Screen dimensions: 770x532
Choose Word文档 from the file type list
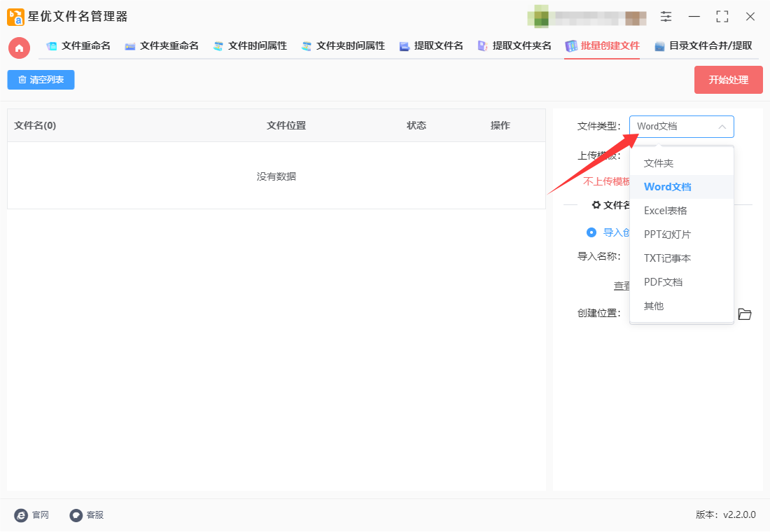click(682, 187)
